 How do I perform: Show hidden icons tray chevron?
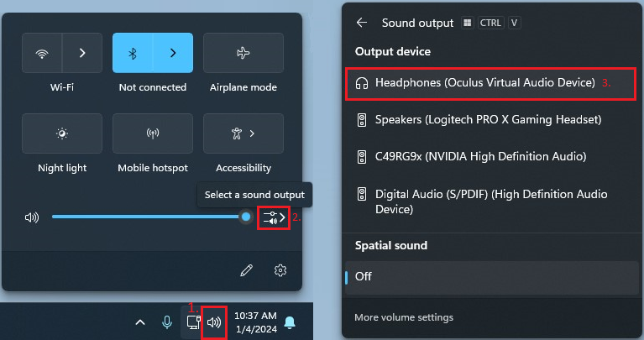pyautogui.click(x=141, y=322)
